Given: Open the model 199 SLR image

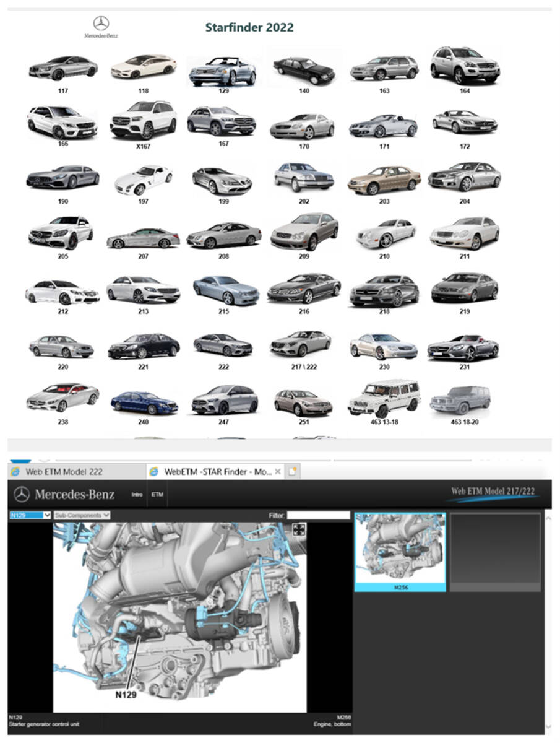Looking at the screenshot, I should (222, 180).
